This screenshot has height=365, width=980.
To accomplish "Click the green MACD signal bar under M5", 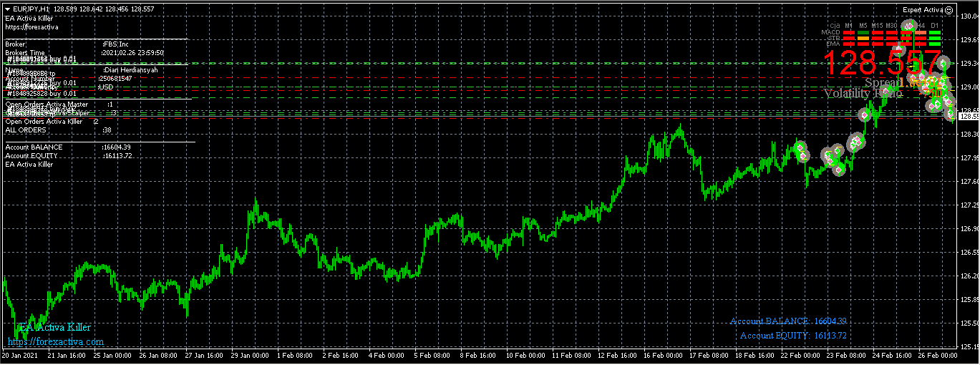I will 863,32.
